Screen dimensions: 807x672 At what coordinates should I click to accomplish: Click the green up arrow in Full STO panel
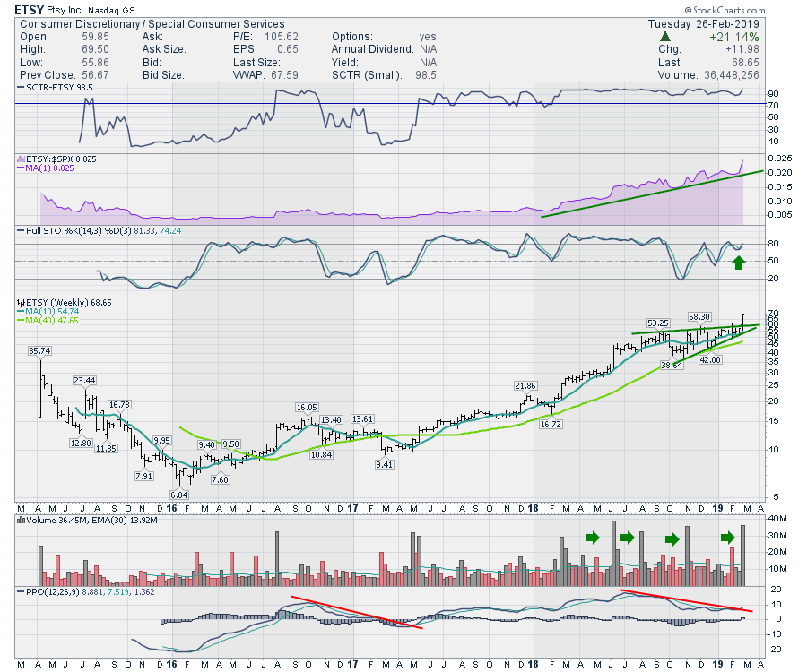pos(738,263)
